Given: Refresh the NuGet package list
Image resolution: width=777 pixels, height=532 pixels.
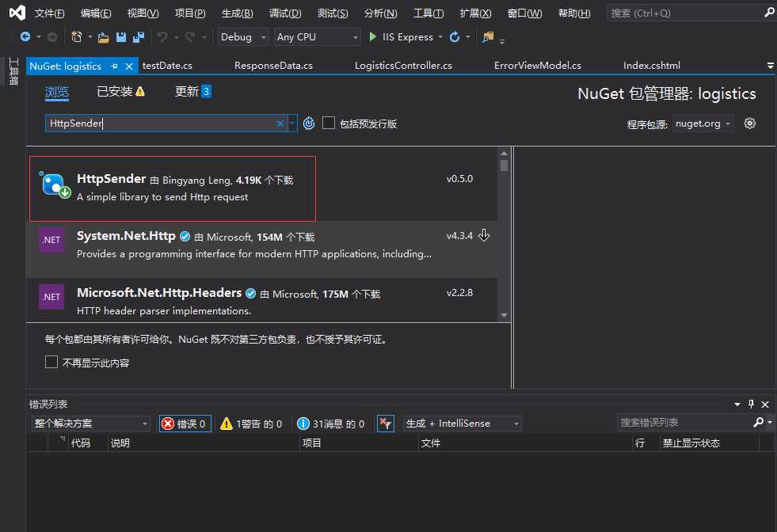Looking at the screenshot, I should pyautogui.click(x=309, y=123).
